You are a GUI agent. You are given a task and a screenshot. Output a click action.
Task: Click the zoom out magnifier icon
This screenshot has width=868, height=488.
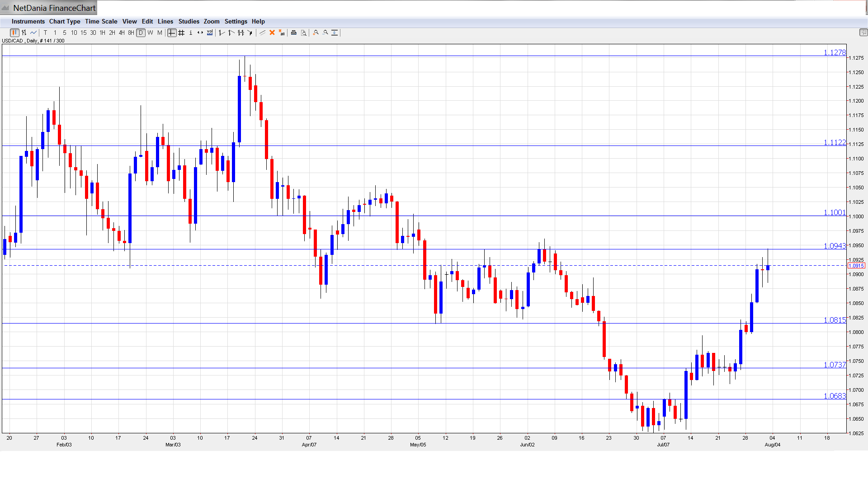(x=325, y=33)
